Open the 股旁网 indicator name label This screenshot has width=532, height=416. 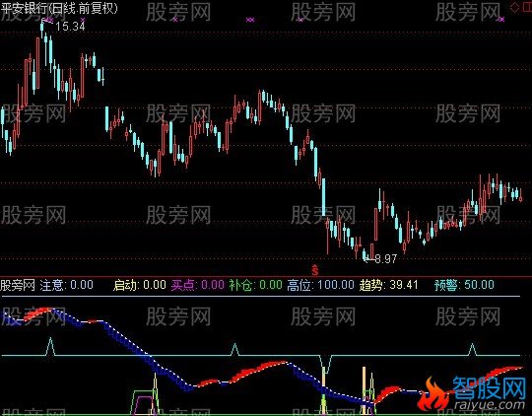tap(18, 285)
